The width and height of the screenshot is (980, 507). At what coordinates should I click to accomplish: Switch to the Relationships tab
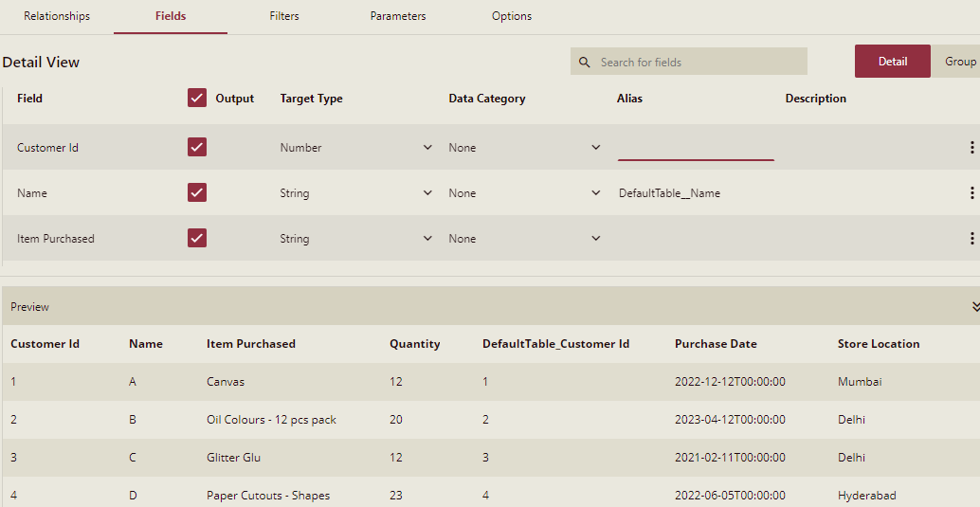(57, 16)
